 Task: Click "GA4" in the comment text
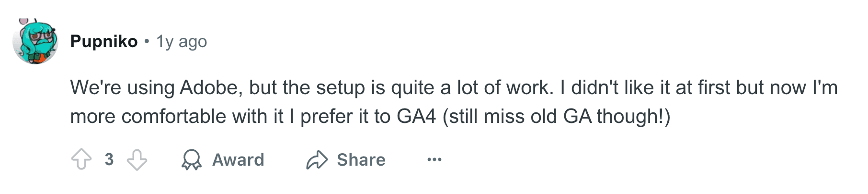pos(416,117)
